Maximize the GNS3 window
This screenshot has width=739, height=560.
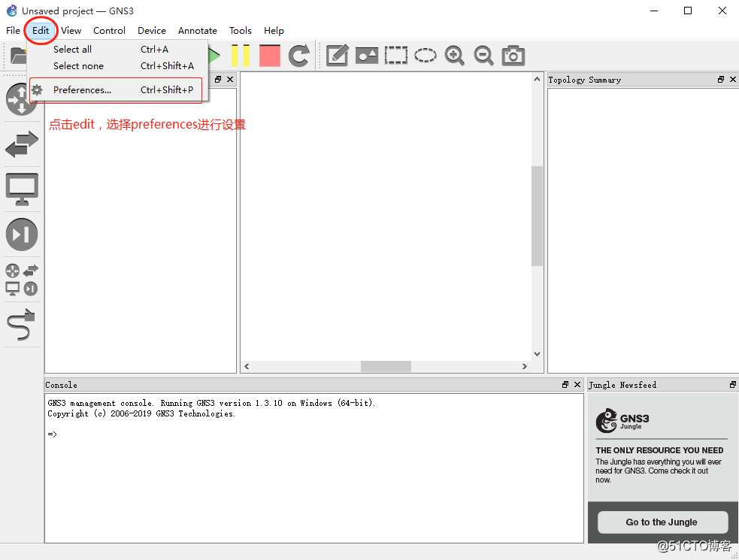click(x=688, y=11)
